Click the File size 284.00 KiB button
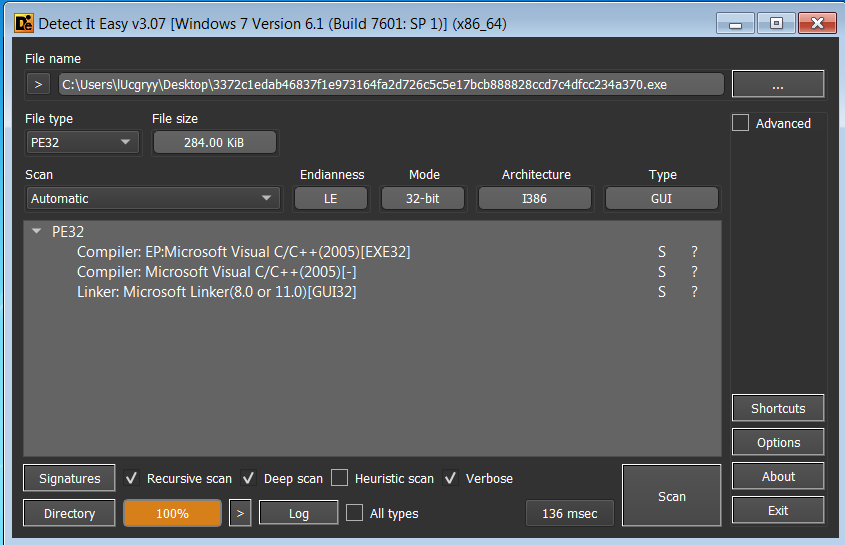This screenshot has height=545, width=845. tap(214, 143)
